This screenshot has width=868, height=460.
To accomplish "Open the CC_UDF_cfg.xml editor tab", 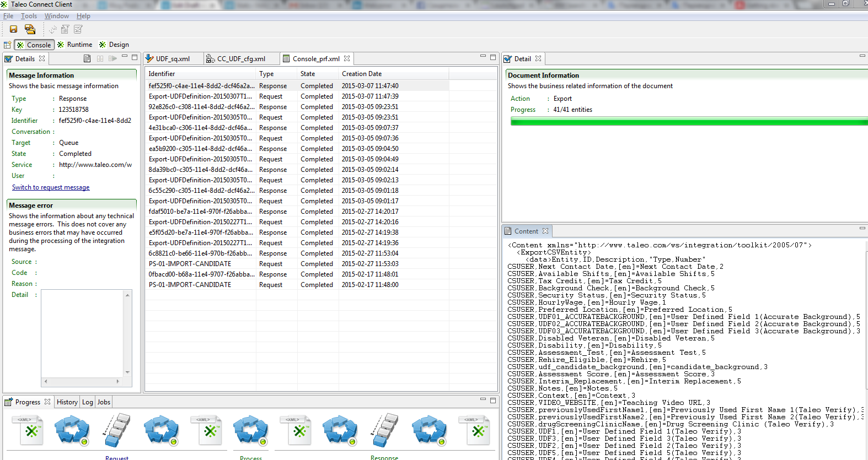I will click(240, 59).
